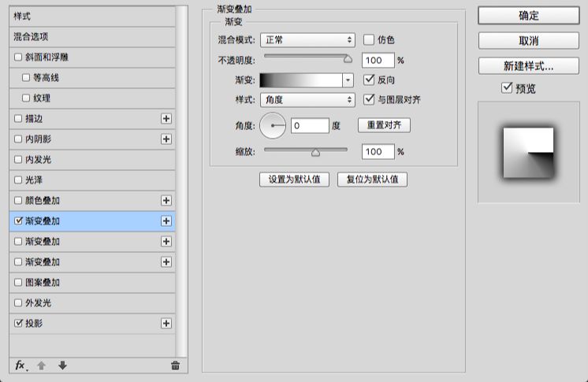Move effect down with the down arrow
This screenshot has height=382, width=588.
click(62, 365)
